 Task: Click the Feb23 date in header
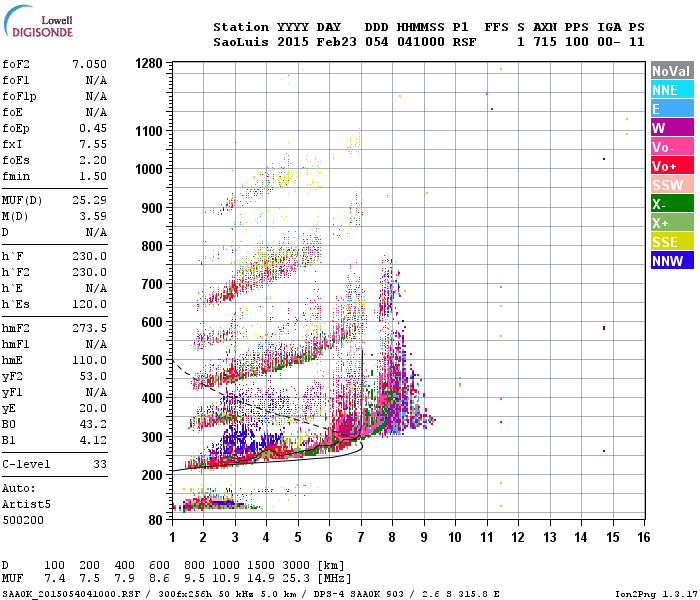(x=337, y=42)
